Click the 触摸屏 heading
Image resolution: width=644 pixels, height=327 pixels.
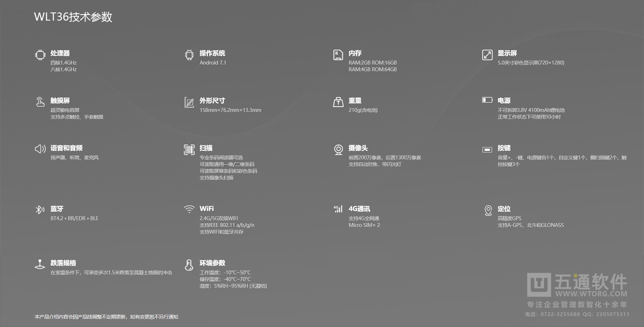(x=60, y=100)
